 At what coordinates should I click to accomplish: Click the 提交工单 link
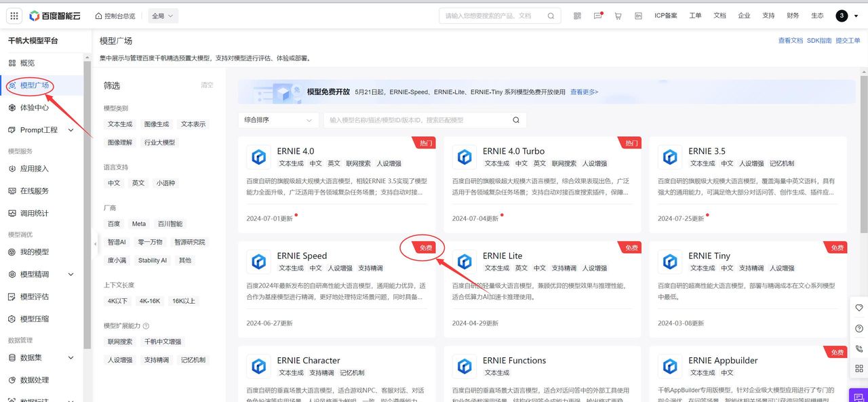848,41
